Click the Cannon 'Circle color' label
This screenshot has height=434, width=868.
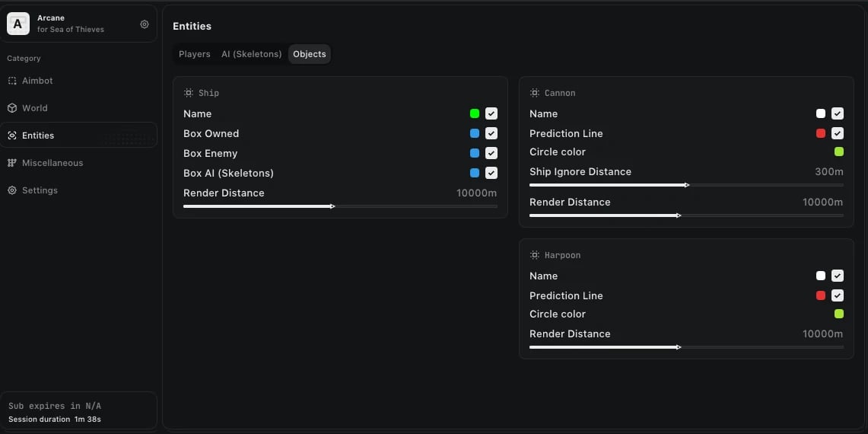[x=558, y=152]
